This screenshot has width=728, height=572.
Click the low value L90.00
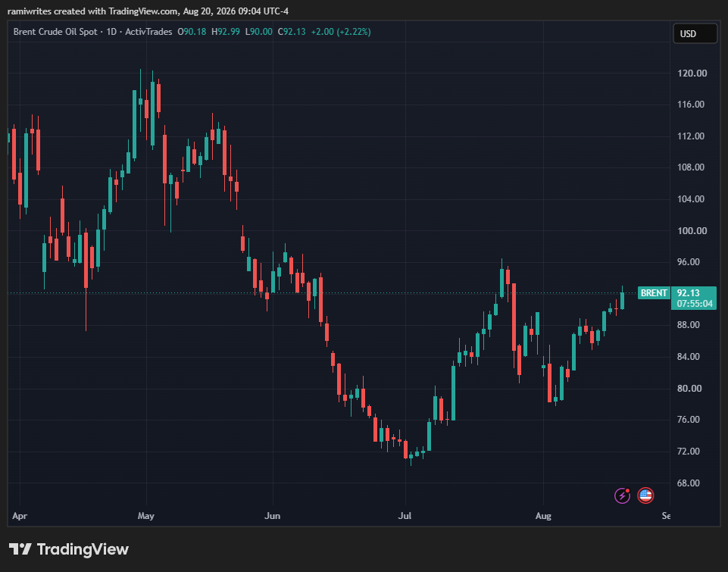click(x=258, y=32)
